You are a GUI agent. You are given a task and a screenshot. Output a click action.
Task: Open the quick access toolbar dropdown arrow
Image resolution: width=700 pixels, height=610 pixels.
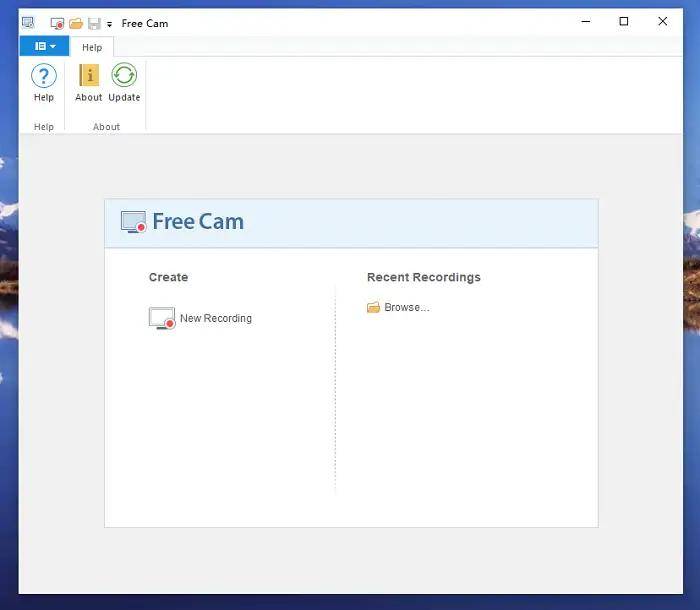109,24
